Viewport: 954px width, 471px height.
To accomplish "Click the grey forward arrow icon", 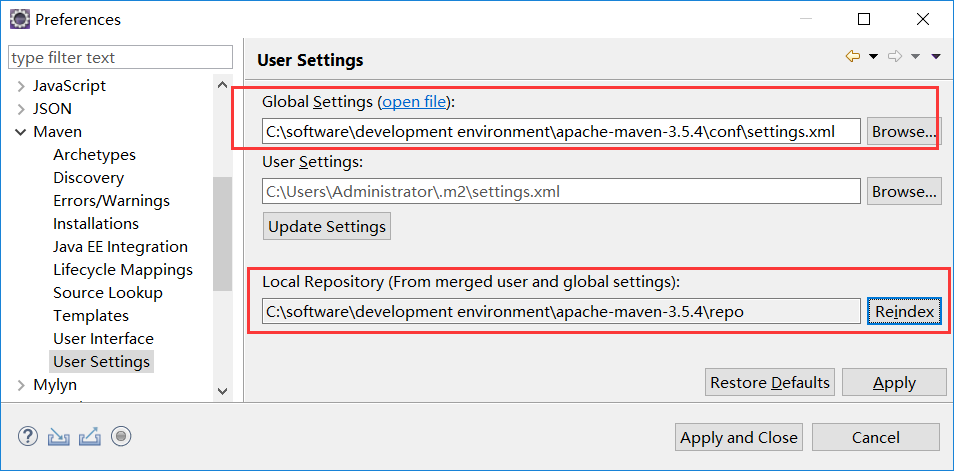I will (895, 57).
